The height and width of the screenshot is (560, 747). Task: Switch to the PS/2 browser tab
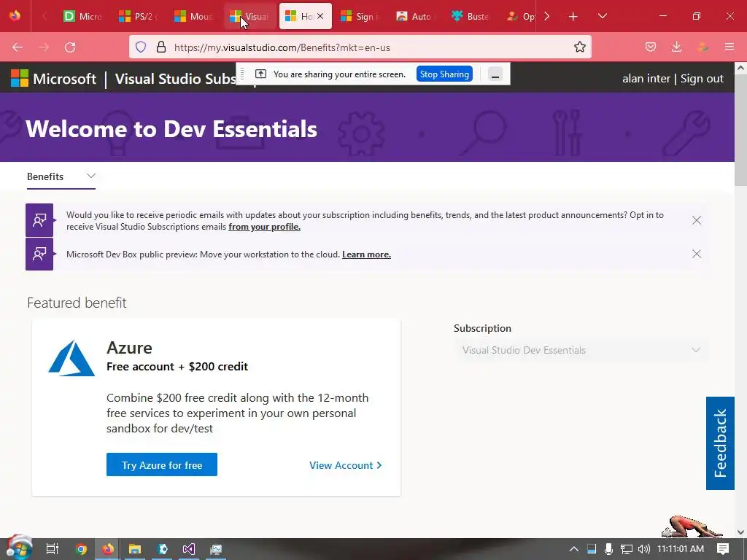pyautogui.click(x=138, y=16)
